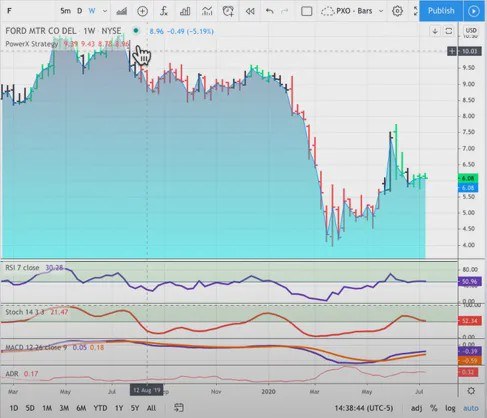487x418 pixels.
Task: Open indicator templates icon
Action: (207, 11)
